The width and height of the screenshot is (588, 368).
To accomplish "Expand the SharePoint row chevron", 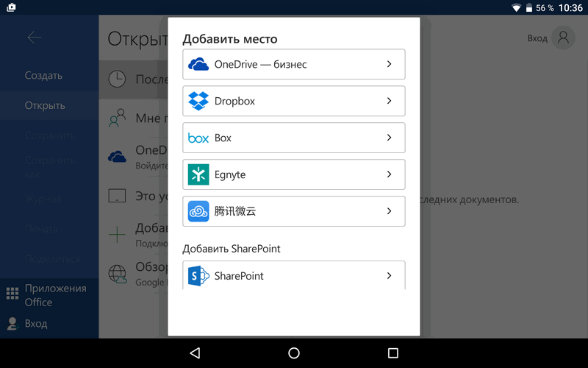I will [x=390, y=275].
